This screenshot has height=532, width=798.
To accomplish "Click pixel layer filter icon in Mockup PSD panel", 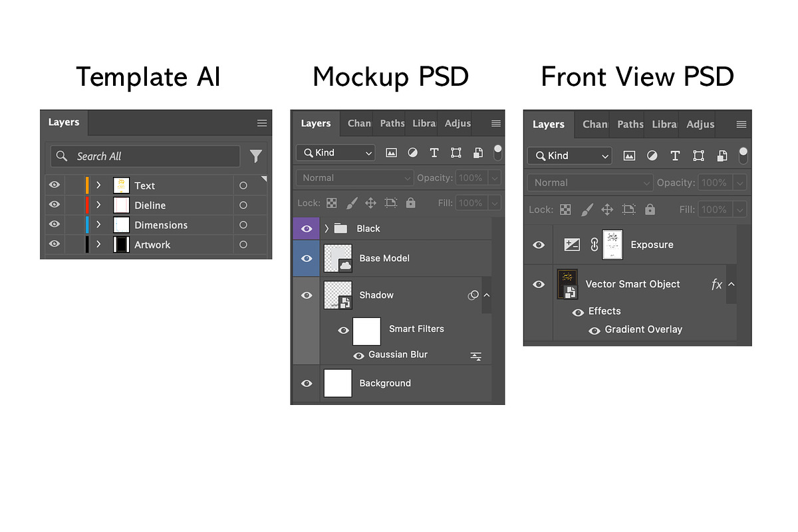I will point(391,153).
